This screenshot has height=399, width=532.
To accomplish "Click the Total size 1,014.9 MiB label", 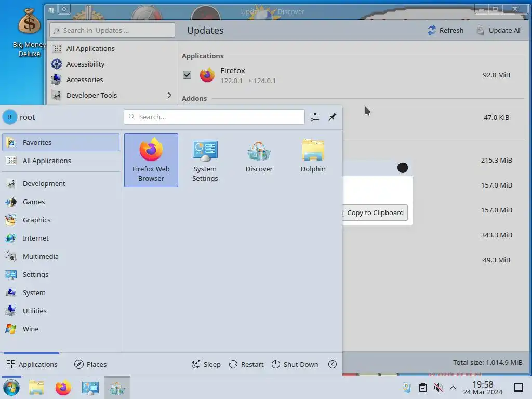I will click(487, 362).
